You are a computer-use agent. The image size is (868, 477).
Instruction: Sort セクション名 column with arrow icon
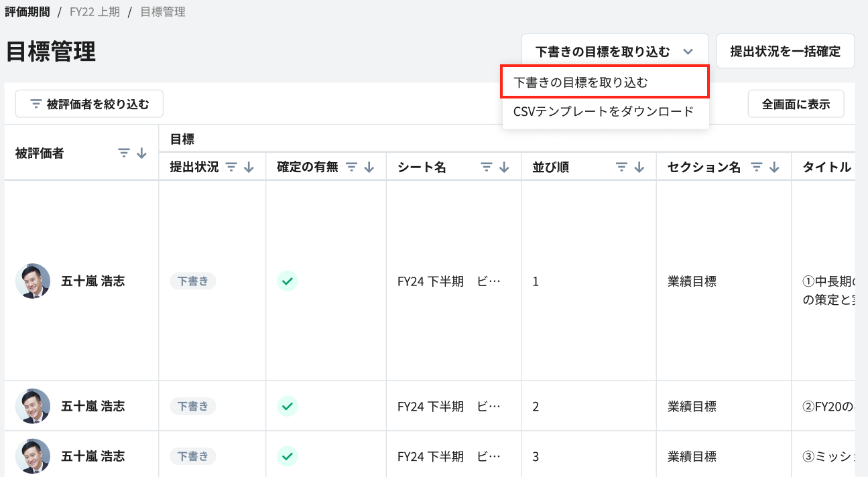click(774, 167)
